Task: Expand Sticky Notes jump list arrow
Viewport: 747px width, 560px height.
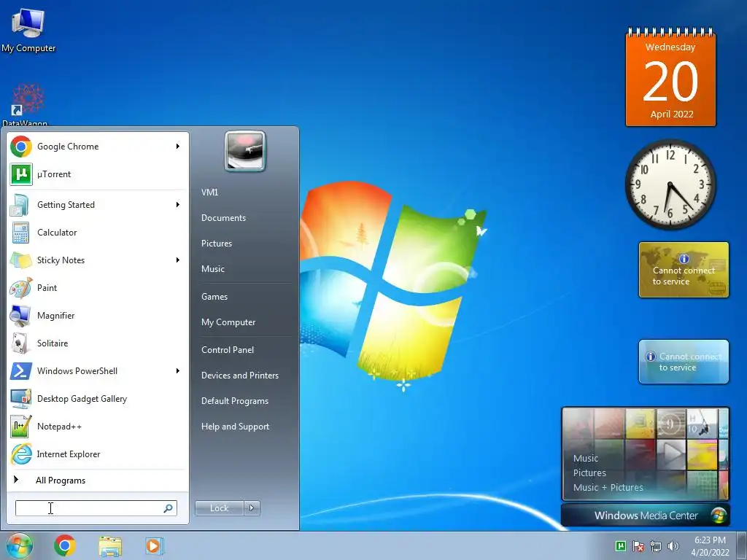Action: pos(178,260)
